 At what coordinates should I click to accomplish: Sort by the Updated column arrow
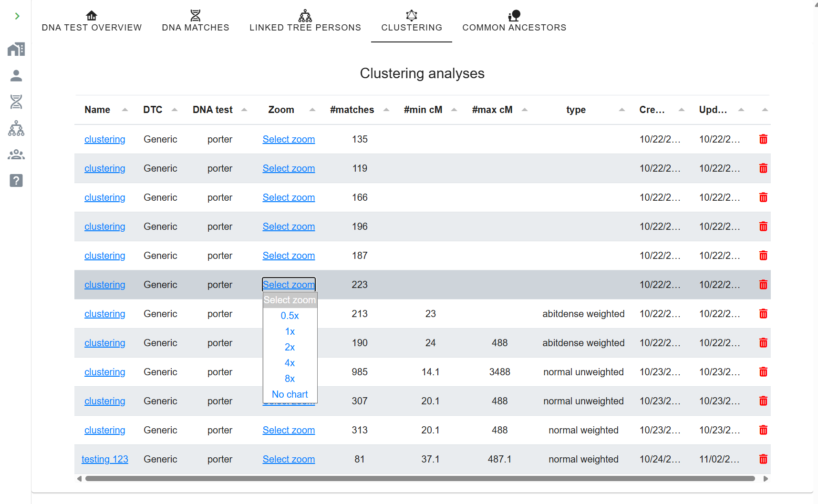pos(741,110)
